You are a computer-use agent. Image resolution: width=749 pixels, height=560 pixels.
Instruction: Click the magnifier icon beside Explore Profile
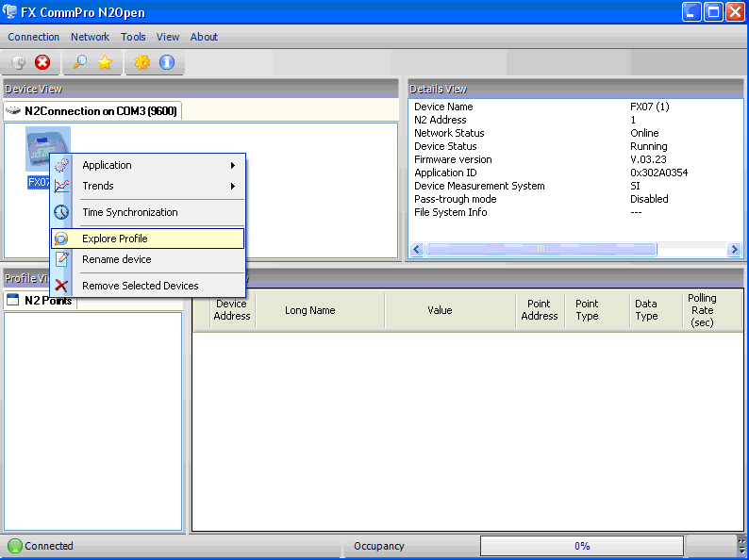(61, 239)
